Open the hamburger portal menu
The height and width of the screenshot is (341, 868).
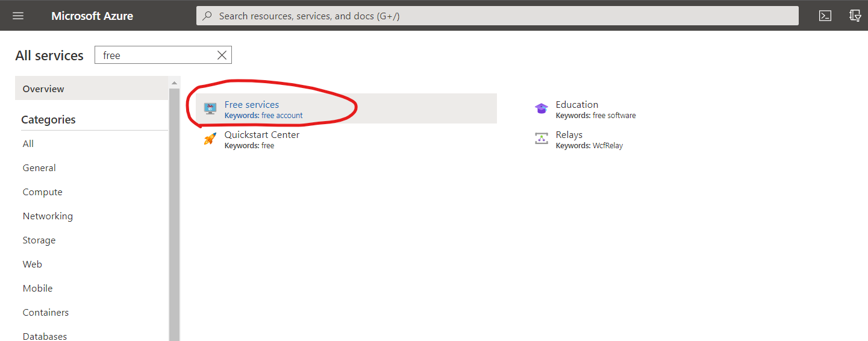pyautogui.click(x=18, y=16)
